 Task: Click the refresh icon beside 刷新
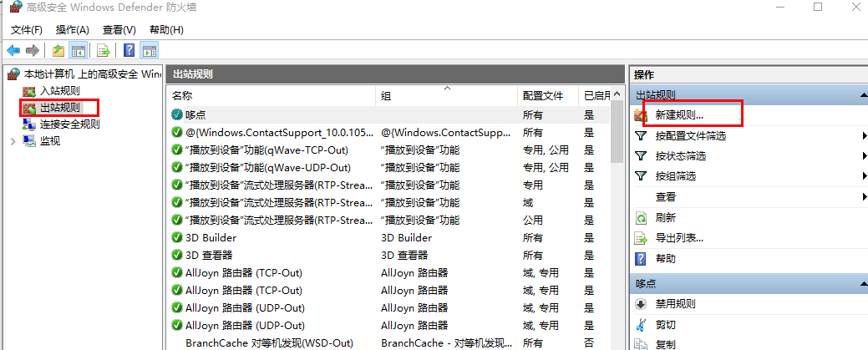tap(641, 218)
